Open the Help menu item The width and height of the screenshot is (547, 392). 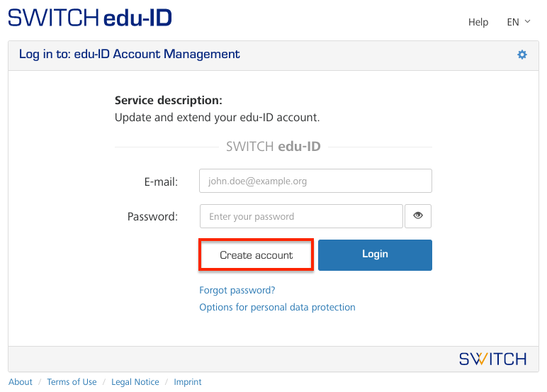point(478,22)
